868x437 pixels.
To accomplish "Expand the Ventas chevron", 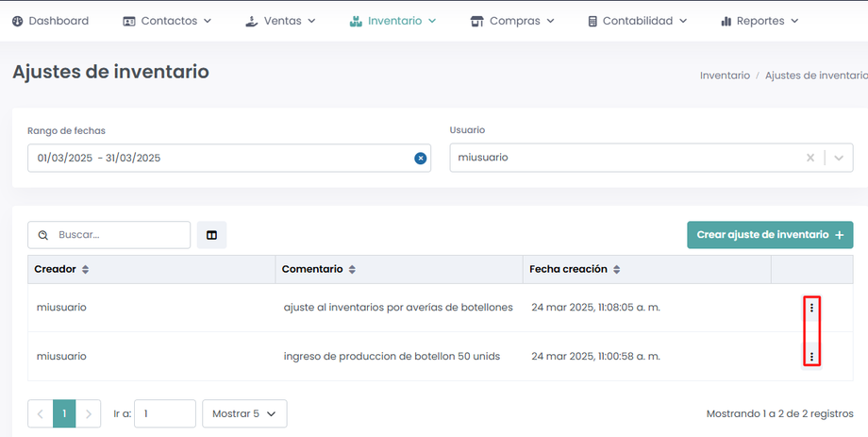I will (x=311, y=21).
